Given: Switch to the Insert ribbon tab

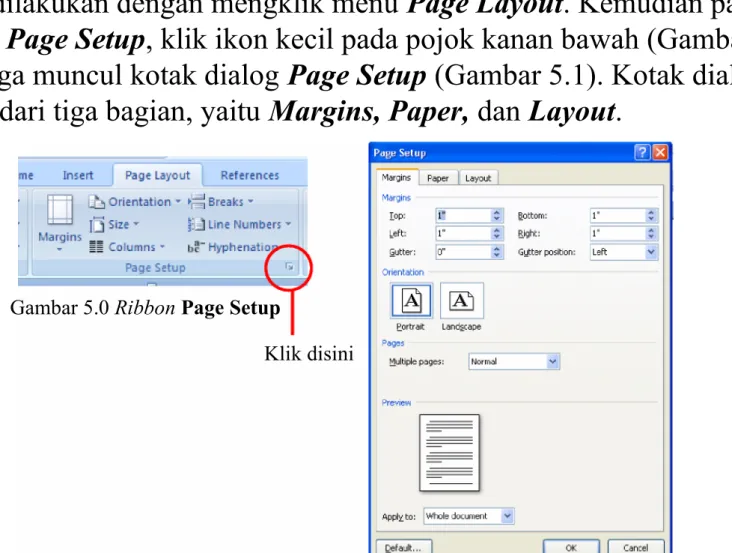Looking at the screenshot, I should click(x=78, y=175).
